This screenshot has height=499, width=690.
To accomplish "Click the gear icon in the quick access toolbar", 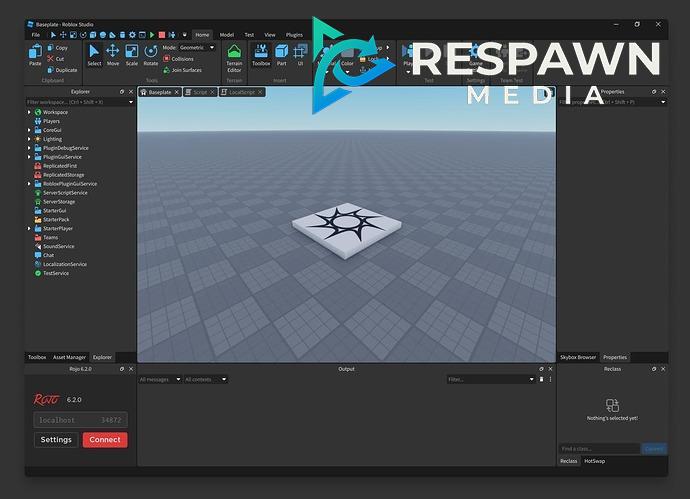I will point(132,35).
